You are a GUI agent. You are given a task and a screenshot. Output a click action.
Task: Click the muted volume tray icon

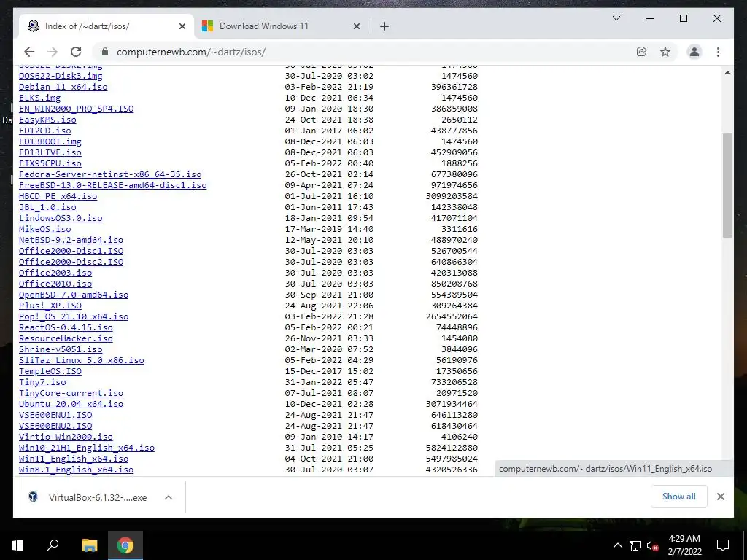coord(652,545)
